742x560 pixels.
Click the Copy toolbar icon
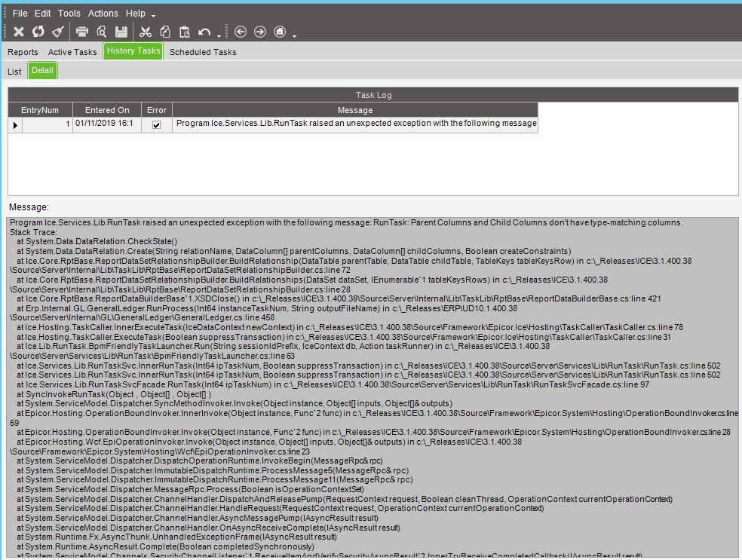pyautogui.click(x=164, y=32)
